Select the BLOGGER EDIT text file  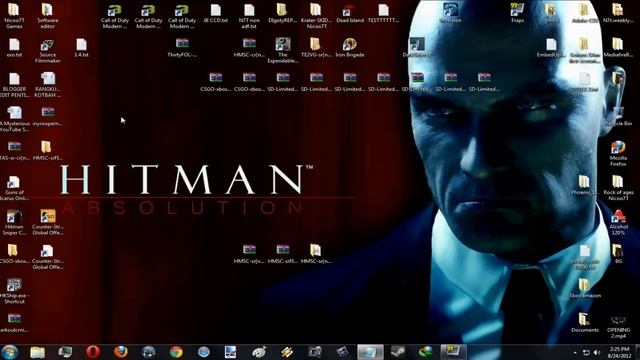click(14, 85)
